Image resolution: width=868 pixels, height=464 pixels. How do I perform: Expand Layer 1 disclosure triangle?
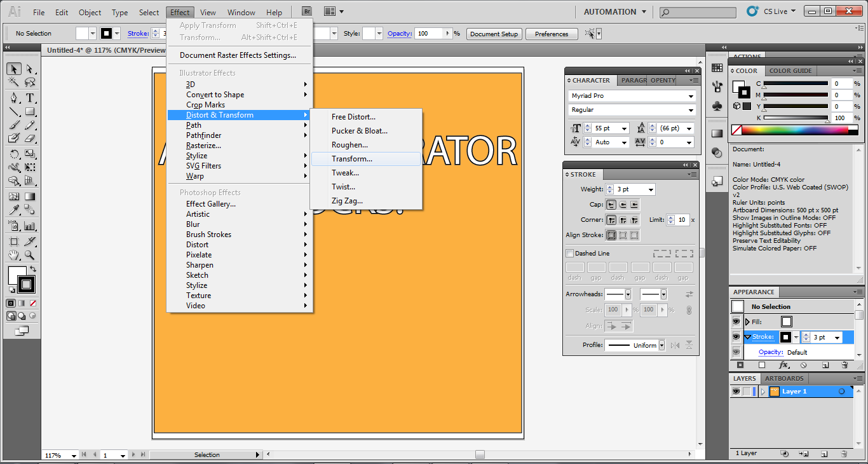click(x=763, y=392)
